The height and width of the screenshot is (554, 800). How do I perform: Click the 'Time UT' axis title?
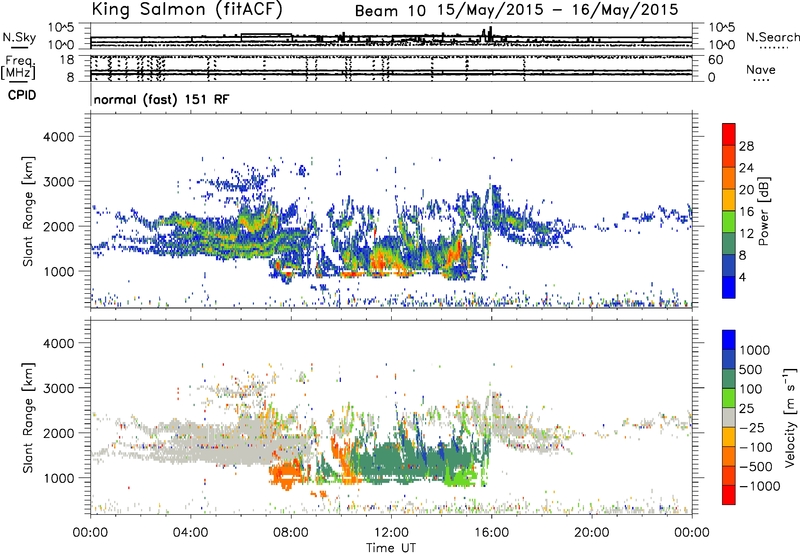point(391,548)
